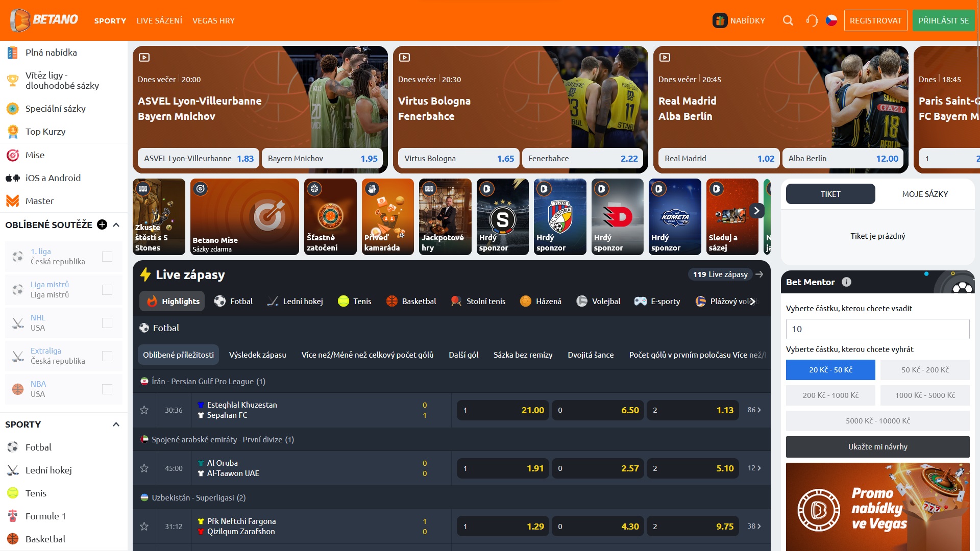Open Plná nabídka sidebar icon

13,53
